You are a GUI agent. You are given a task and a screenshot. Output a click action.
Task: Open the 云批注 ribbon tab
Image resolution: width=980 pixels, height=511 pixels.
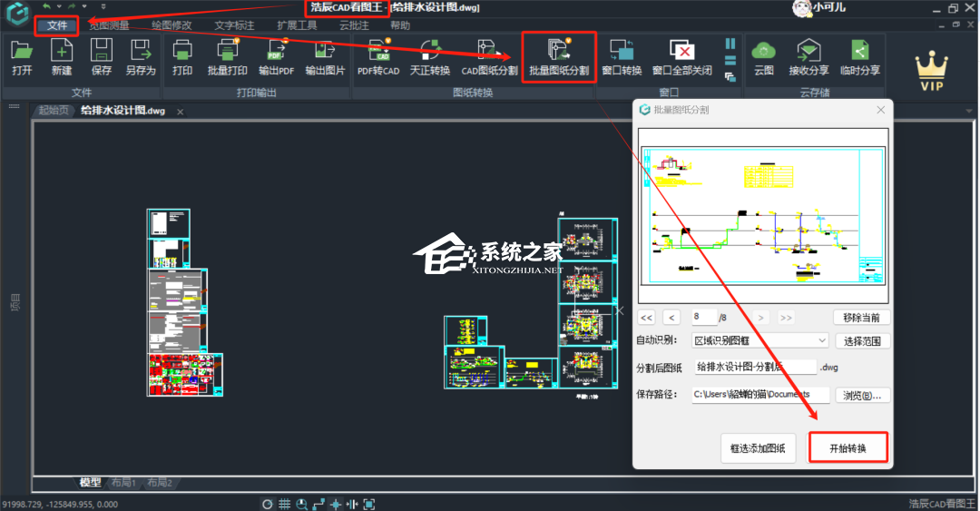[355, 25]
